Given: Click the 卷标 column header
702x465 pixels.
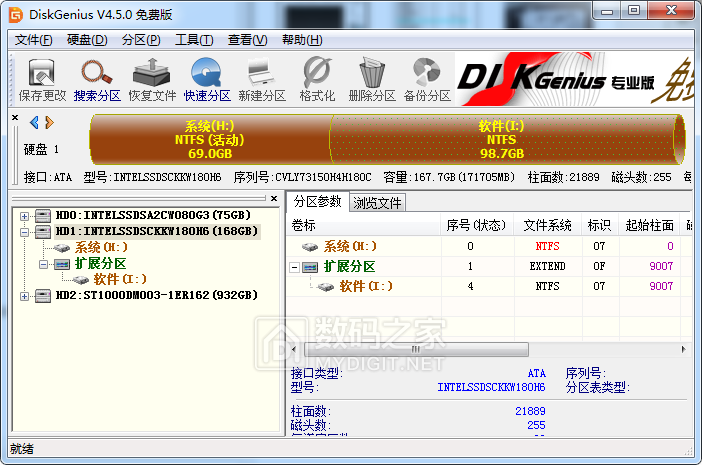Looking at the screenshot, I should coord(364,225).
